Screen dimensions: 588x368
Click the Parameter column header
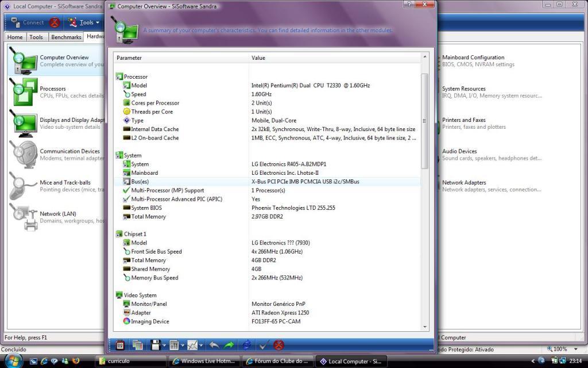click(181, 58)
